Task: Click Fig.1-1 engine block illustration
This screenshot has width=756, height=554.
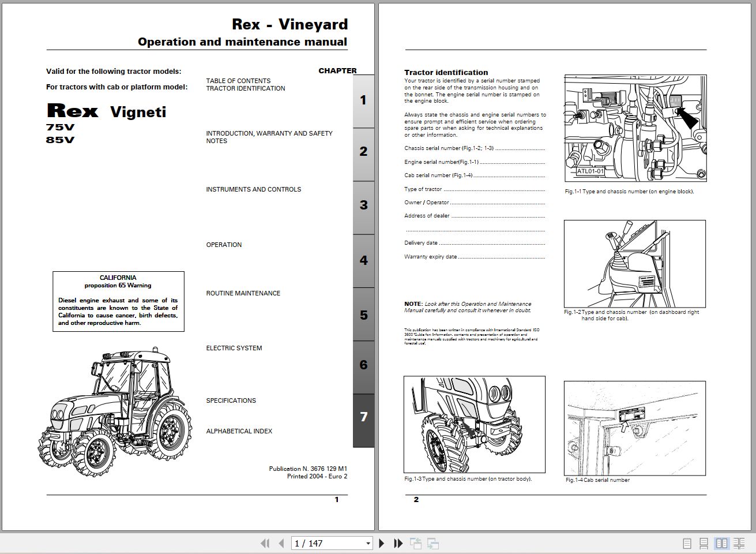Action: pyautogui.click(x=635, y=128)
